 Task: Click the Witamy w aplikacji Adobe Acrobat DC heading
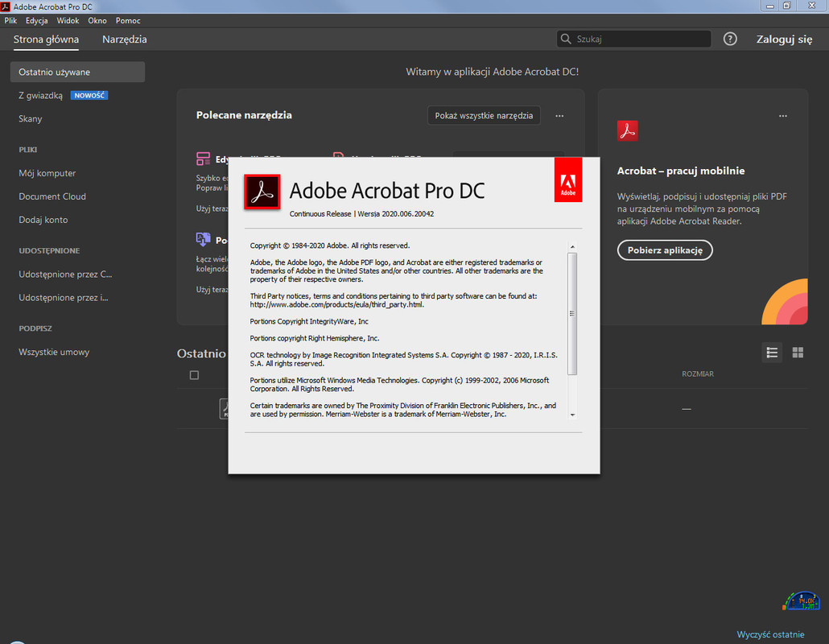(493, 72)
